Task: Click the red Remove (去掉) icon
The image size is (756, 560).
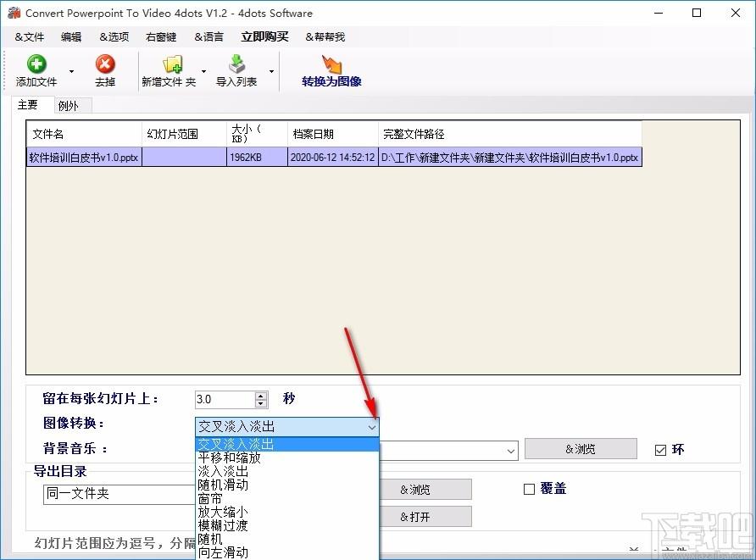Action: click(105, 64)
